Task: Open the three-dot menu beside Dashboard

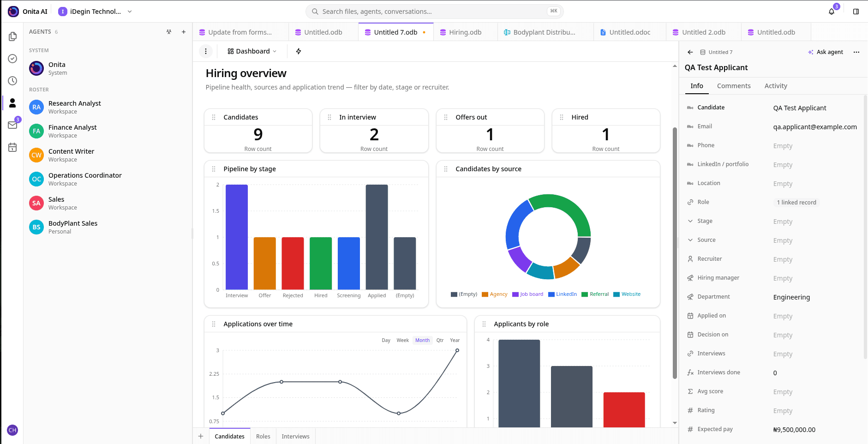Action: tap(206, 51)
